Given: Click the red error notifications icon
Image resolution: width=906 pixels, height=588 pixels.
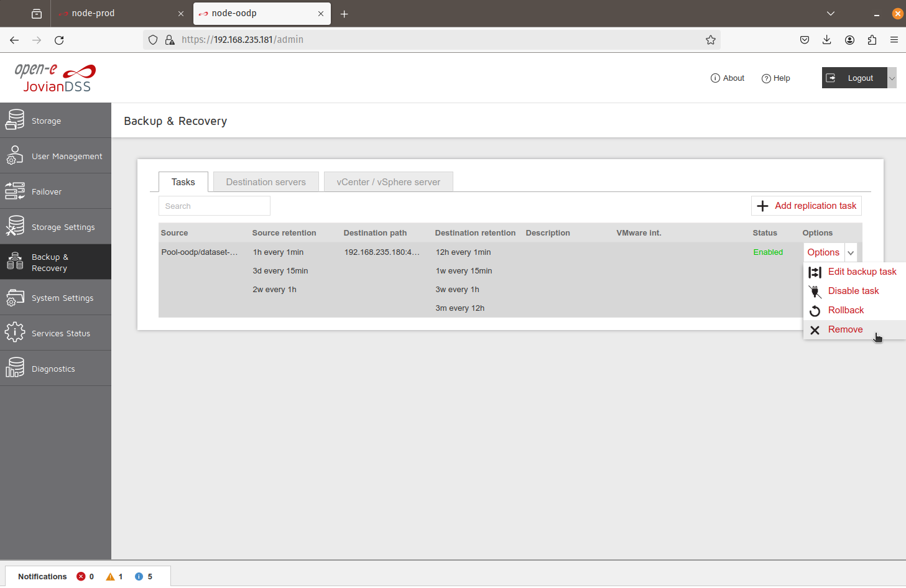Looking at the screenshot, I should point(81,576).
